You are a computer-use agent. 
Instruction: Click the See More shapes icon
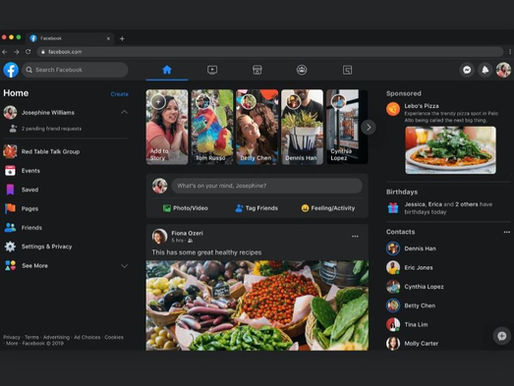point(10,266)
